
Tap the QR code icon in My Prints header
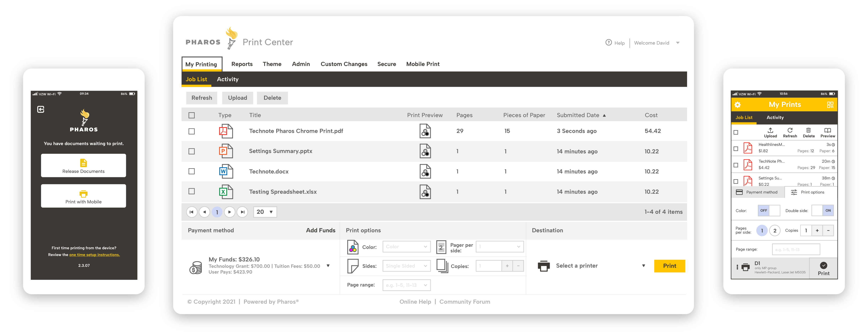(x=830, y=105)
